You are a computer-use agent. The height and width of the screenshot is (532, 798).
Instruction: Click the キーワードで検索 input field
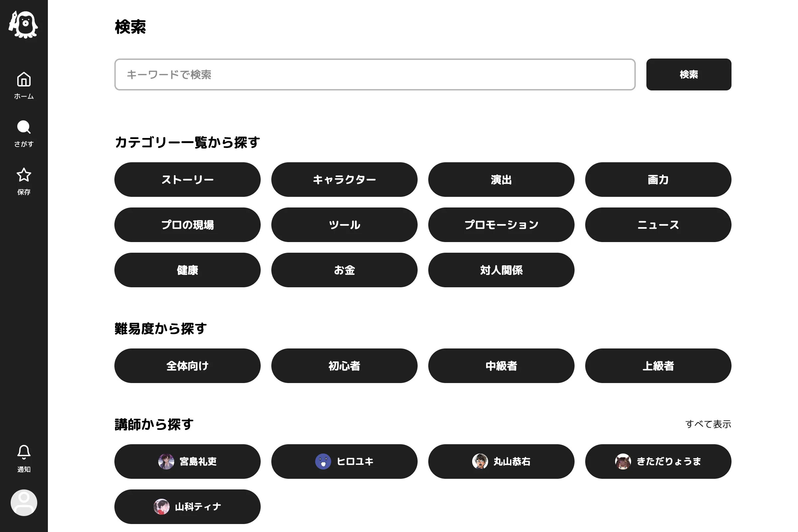tap(375, 74)
